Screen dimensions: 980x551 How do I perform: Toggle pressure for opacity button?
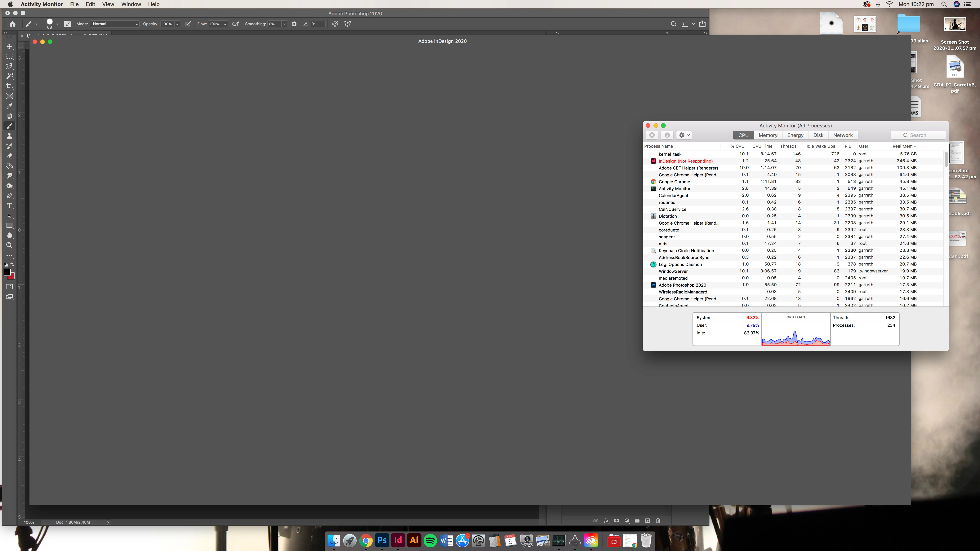188,24
